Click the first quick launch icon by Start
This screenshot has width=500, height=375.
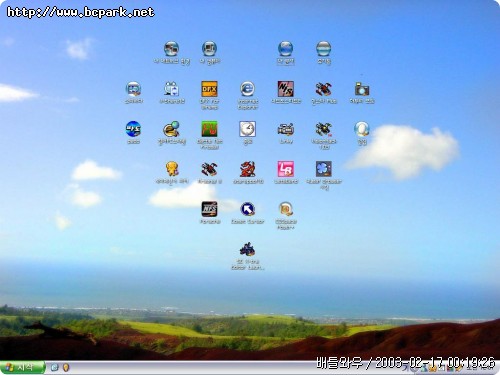click(55, 367)
